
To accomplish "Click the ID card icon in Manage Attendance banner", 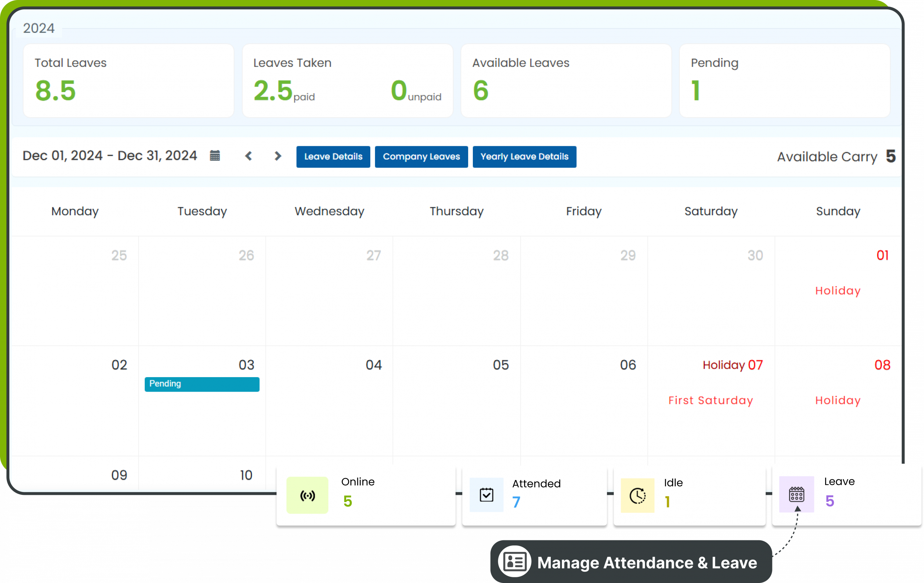I will click(515, 562).
